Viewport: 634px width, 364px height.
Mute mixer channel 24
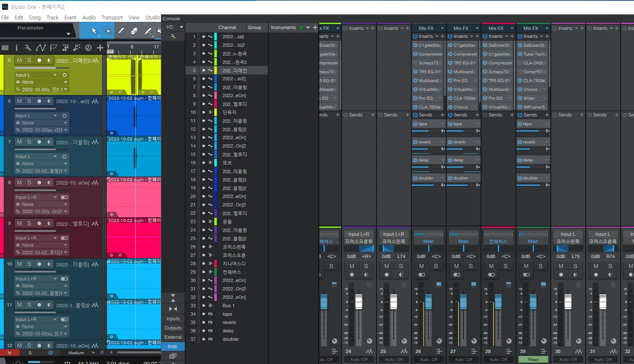click(352, 266)
